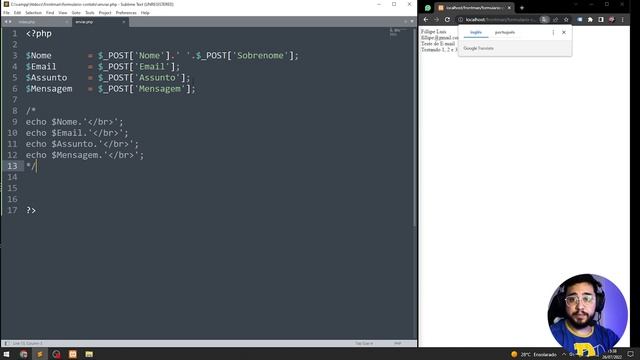
Task: Click the previous tab arrow in Sublime
Action: (6, 22)
